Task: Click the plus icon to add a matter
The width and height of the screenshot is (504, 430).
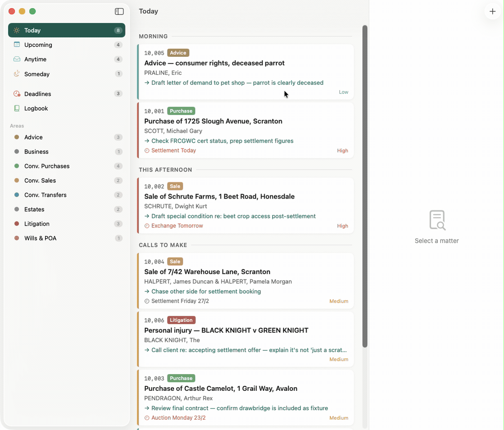Action: point(492,11)
